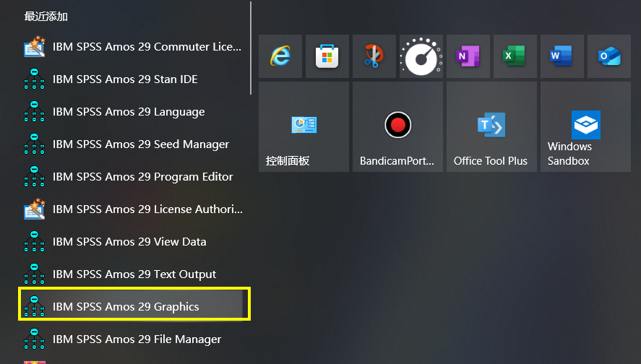Launch Outlook from the pinned tiles
Viewport: 641px width, 364px height.
[608, 56]
